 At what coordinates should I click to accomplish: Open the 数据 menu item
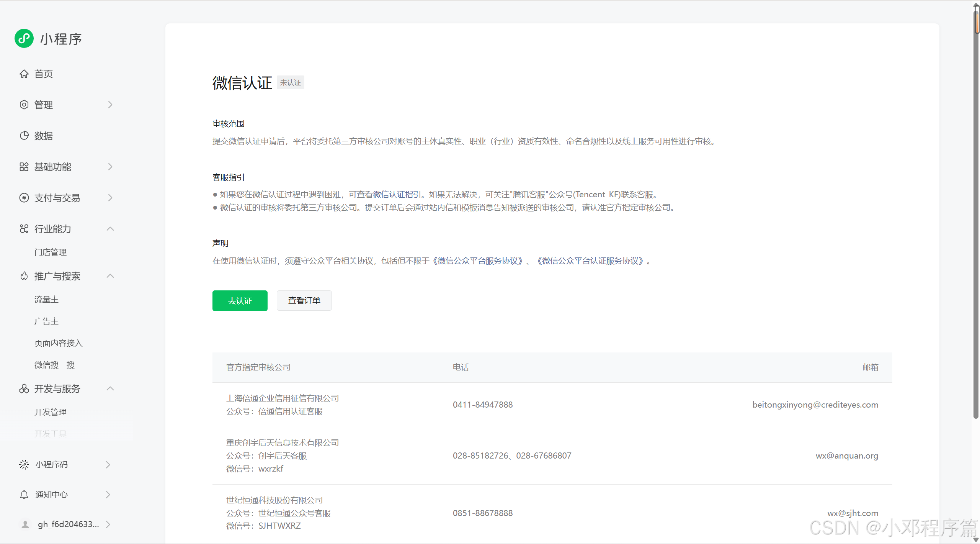click(44, 136)
